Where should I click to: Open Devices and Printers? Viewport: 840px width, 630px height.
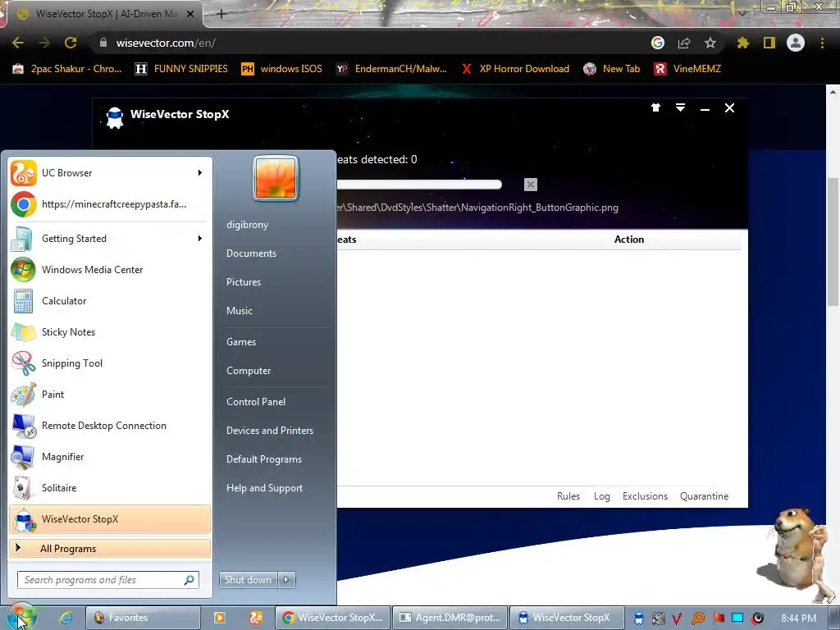tap(269, 431)
